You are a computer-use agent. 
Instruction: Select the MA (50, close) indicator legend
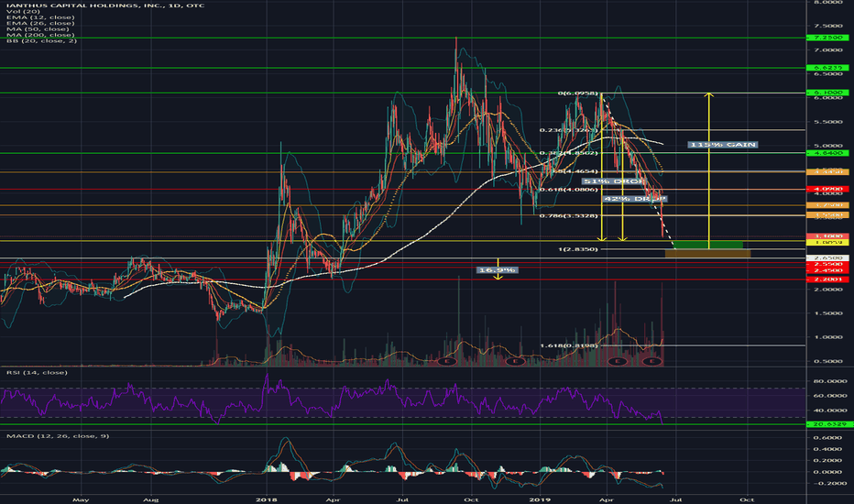click(x=38, y=29)
